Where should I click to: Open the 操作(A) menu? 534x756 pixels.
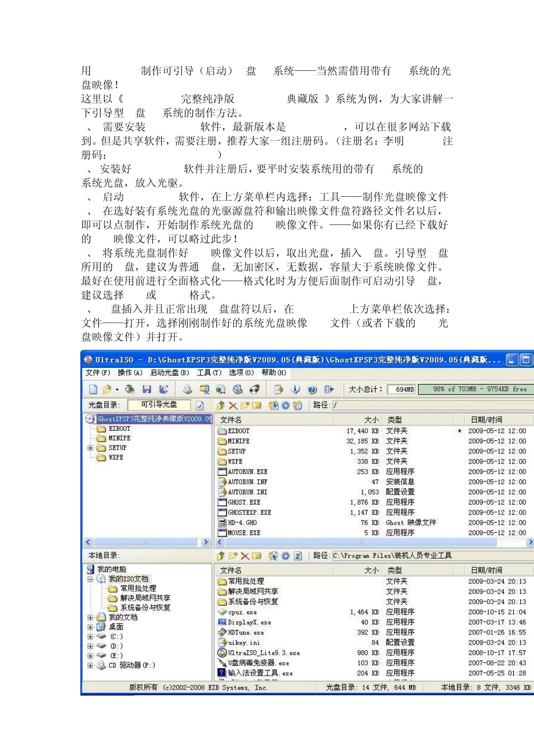[130, 372]
